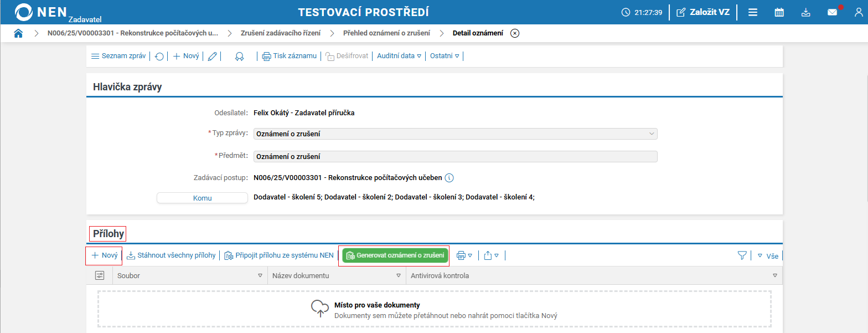Open the attachments filter funnel
The width and height of the screenshot is (868, 333).
(x=742, y=255)
